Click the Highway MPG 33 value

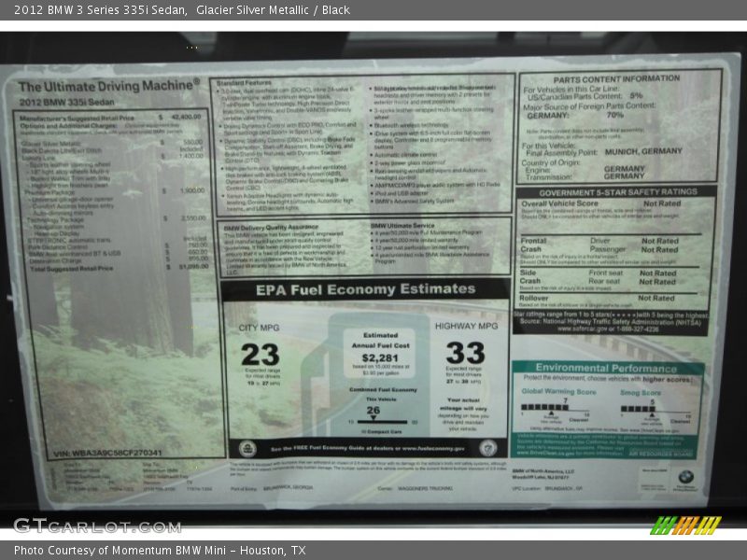465,352
